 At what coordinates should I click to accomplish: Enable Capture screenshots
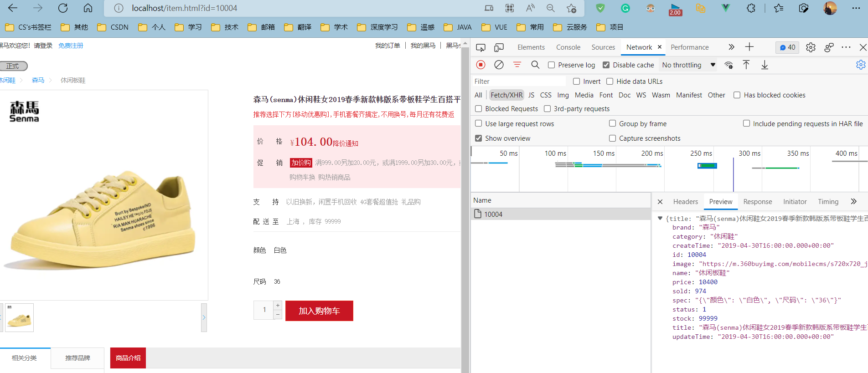612,138
